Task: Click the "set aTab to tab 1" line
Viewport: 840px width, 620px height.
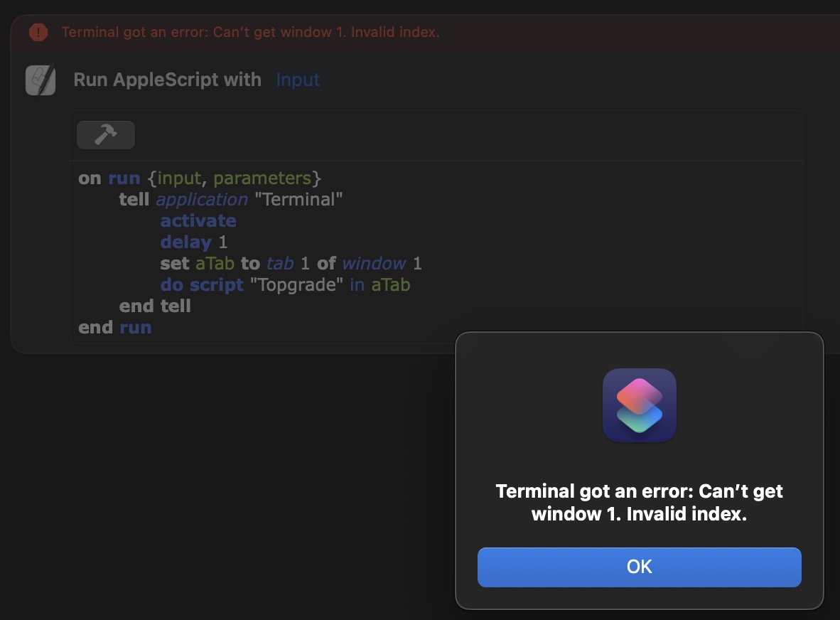Action: pos(291,263)
